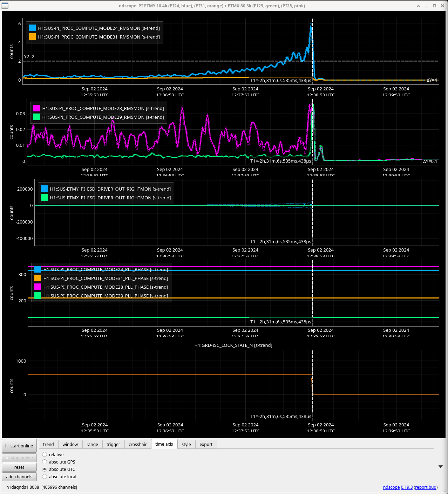This screenshot has width=448, height=494.
Task: Open the trigger tab
Action: pos(113,444)
